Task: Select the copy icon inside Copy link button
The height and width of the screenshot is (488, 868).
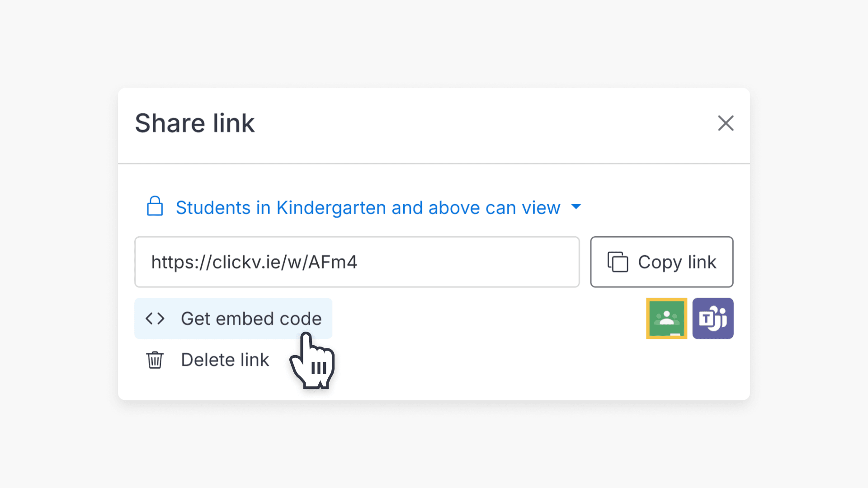Action: pyautogui.click(x=618, y=262)
